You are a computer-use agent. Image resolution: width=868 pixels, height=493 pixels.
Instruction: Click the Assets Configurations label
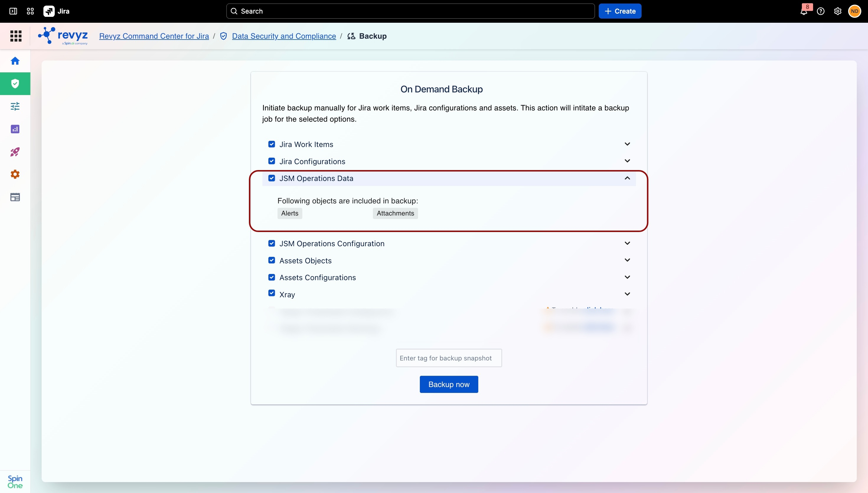[x=318, y=278]
